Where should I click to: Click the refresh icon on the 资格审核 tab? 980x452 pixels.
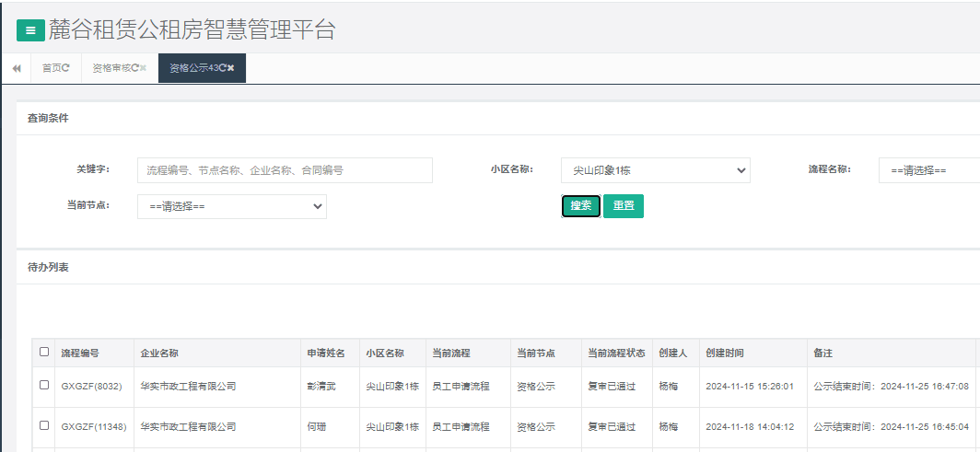[x=134, y=68]
